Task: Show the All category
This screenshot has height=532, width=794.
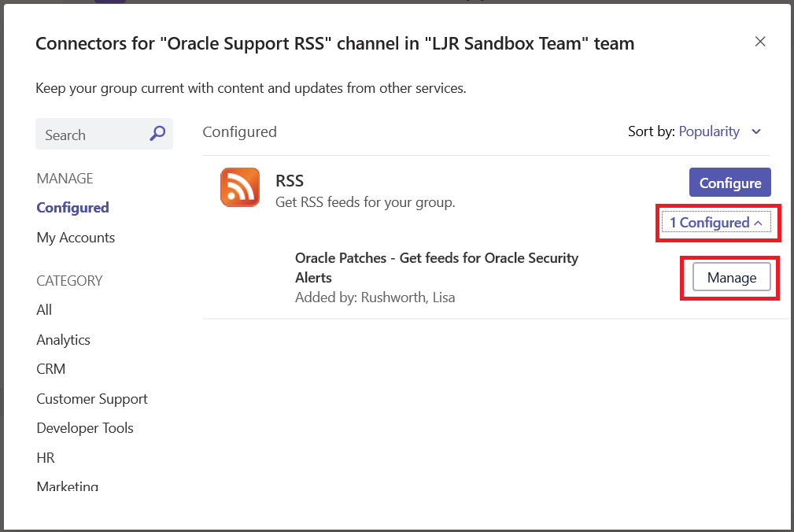Action: point(44,310)
